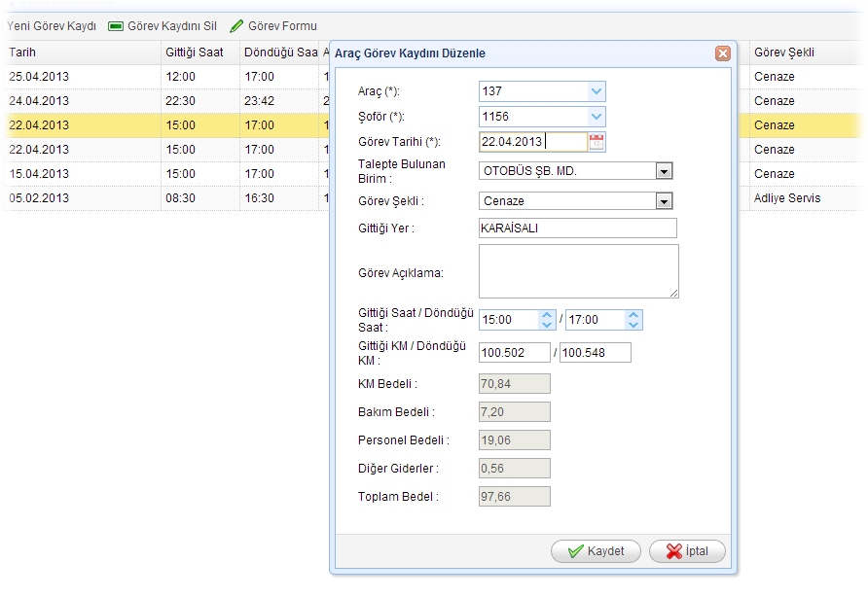
Task: Increase the Gittiği Saat time value
Action: [x=547, y=314]
